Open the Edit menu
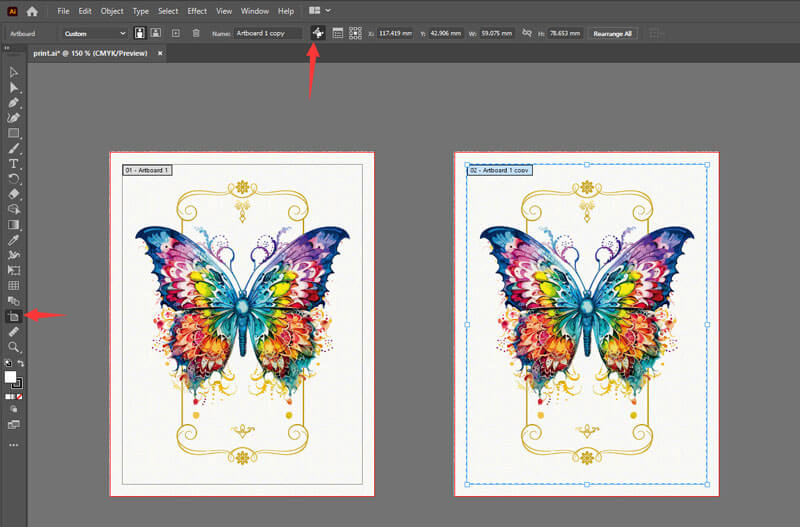 pyautogui.click(x=85, y=11)
